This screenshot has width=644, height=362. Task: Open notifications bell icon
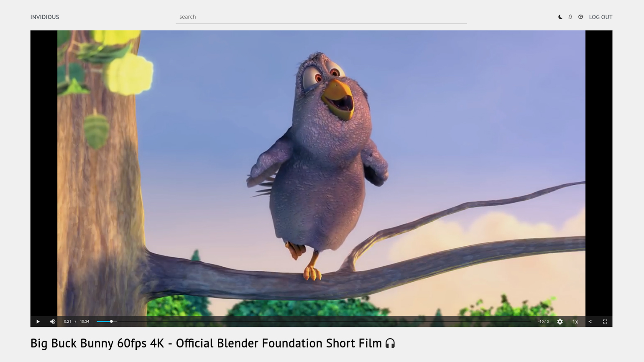[570, 17]
